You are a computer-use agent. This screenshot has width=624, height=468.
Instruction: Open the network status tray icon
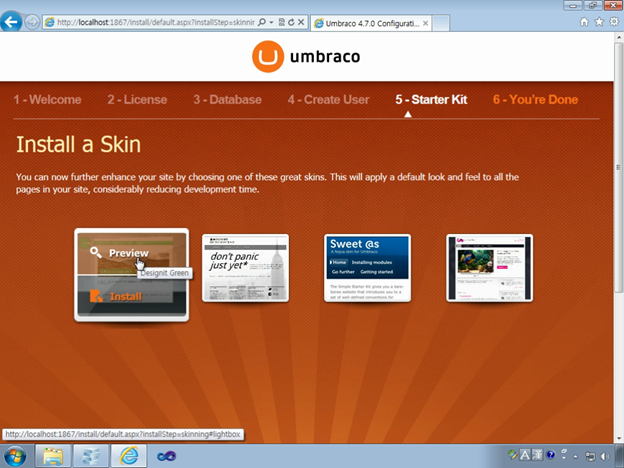click(591, 456)
